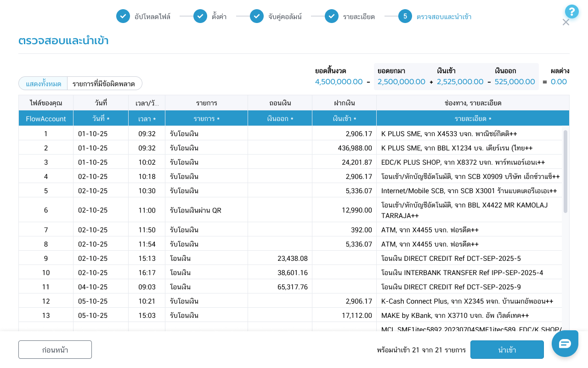This screenshot has height=368, width=588.
Task: Open the live chat bubble icon
Action: click(565, 344)
